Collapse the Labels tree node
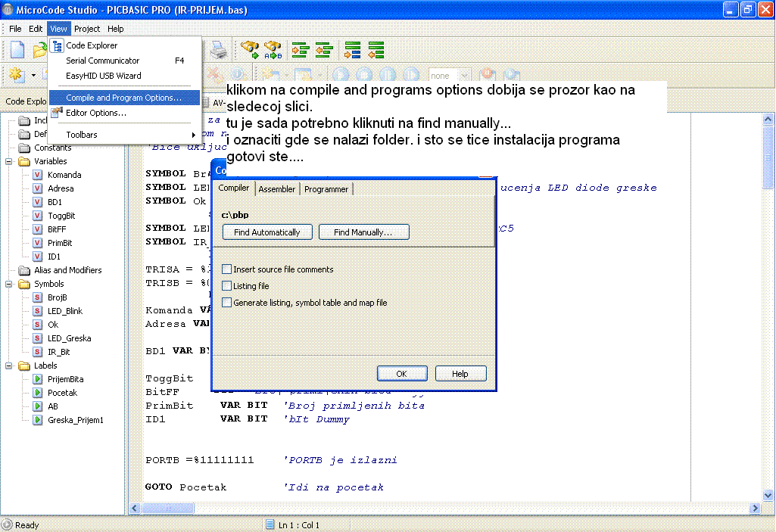The image size is (776, 532). coord(9,366)
